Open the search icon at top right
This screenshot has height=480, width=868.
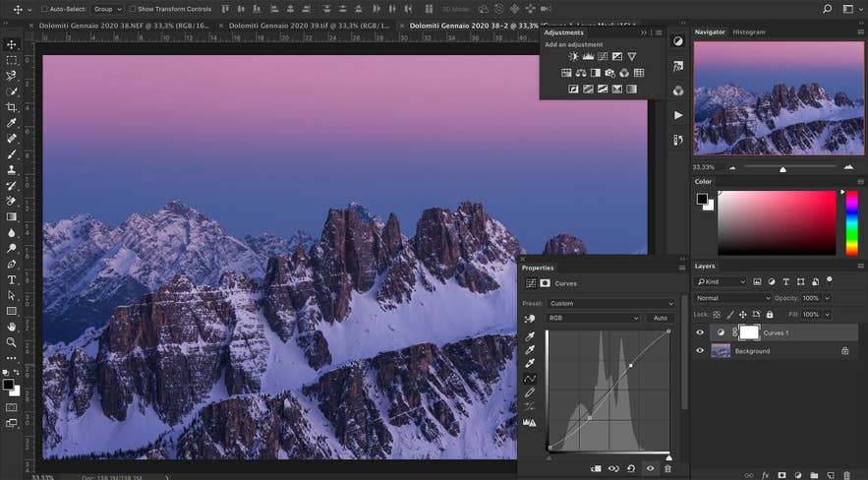827,9
